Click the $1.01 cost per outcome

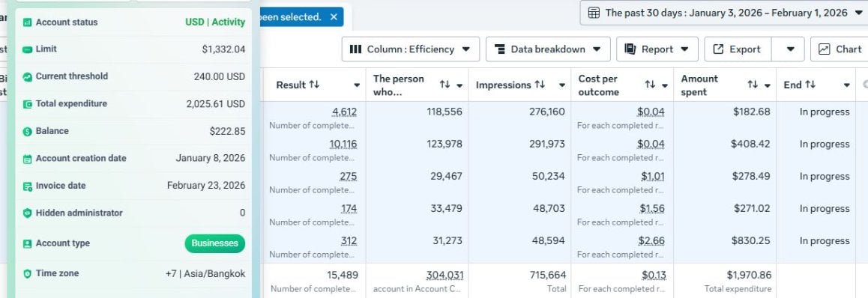click(x=652, y=177)
